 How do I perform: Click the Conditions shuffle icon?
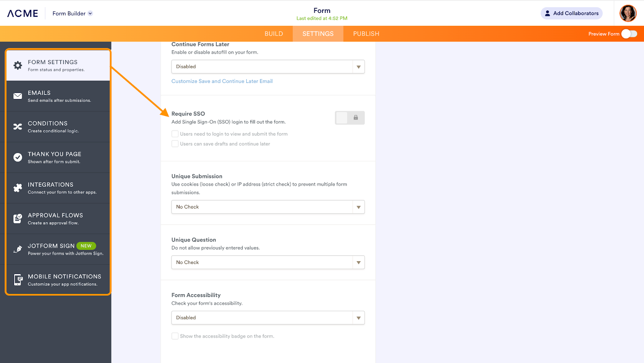(x=18, y=127)
